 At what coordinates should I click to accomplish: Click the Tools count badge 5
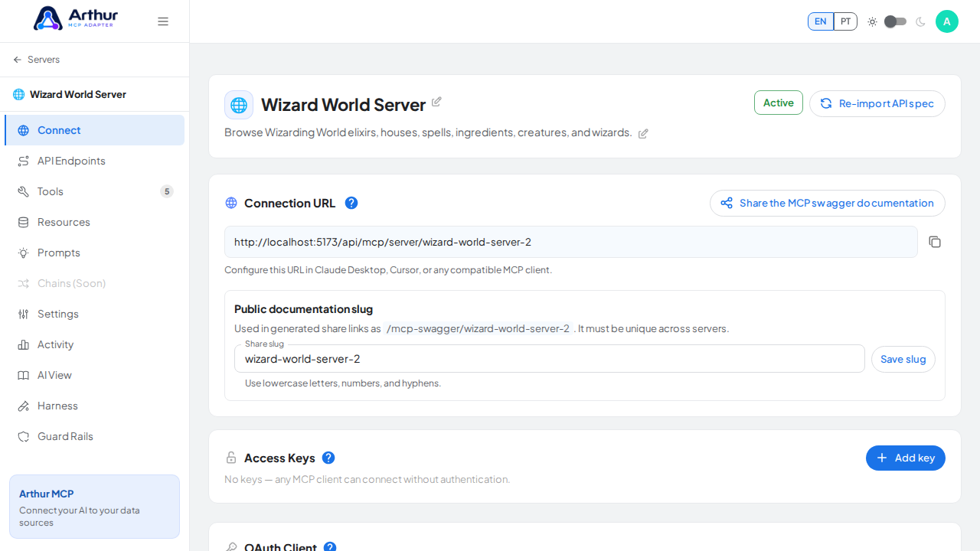(x=167, y=191)
